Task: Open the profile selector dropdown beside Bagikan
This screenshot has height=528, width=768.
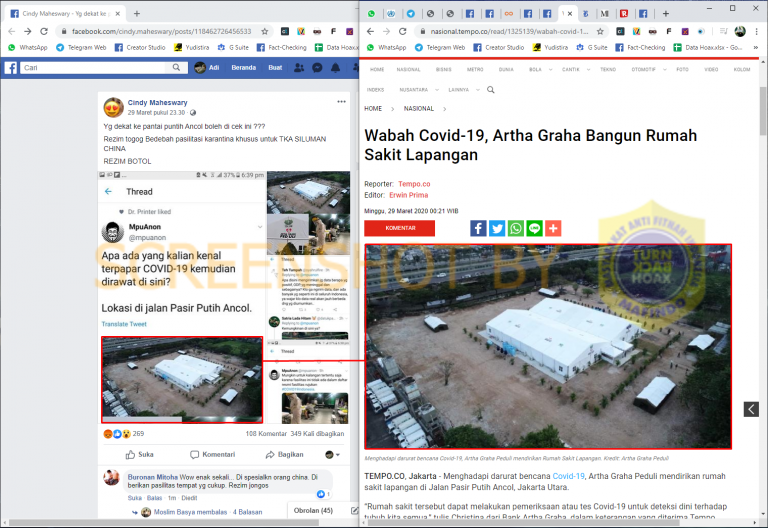Action: [333, 455]
